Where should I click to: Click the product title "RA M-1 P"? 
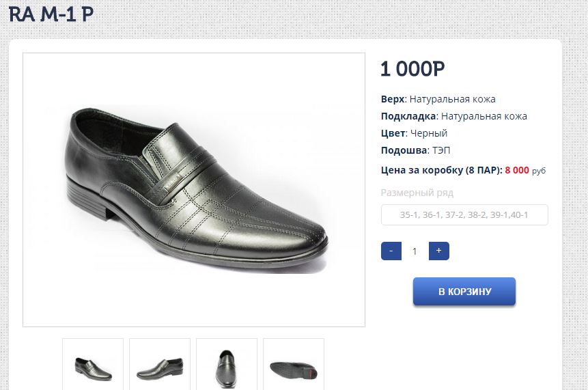coord(51,14)
